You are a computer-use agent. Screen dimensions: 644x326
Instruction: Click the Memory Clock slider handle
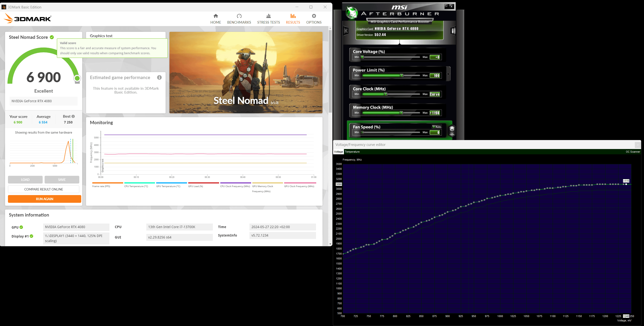click(x=402, y=113)
